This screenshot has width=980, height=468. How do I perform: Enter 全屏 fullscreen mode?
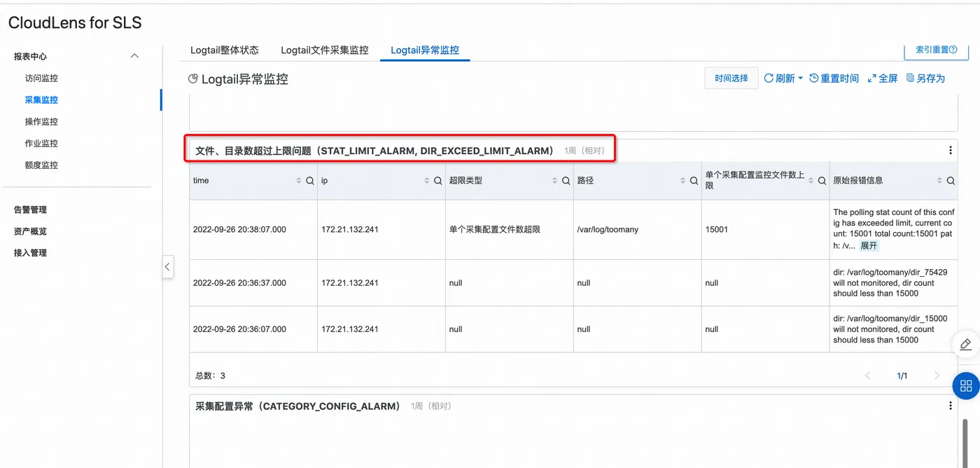(883, 78)
